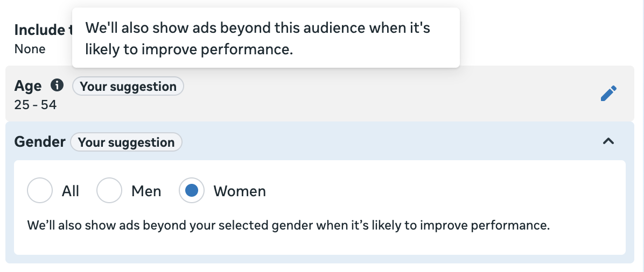Click the Age heading label
The image size is (644, 272).
(28, 86)
